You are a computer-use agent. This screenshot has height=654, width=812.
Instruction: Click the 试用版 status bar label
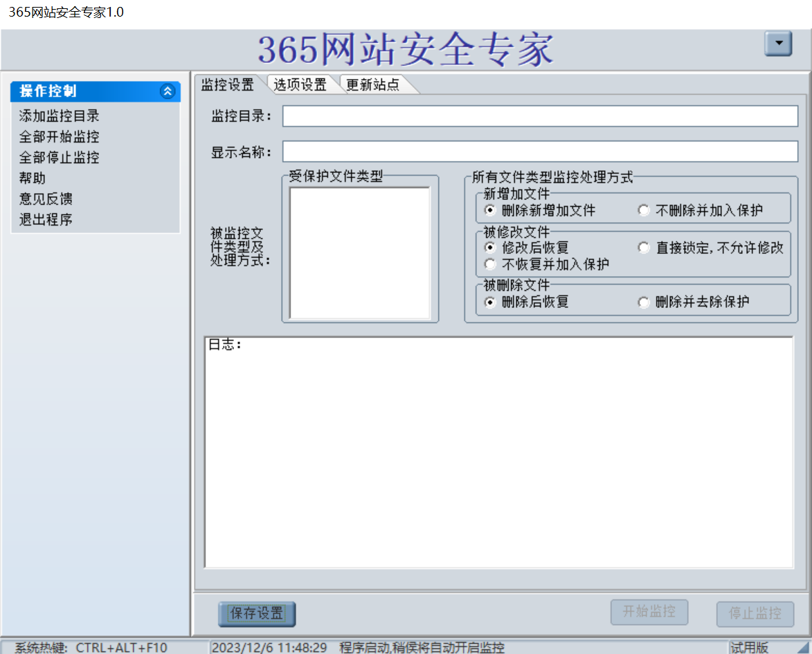[749, 647]
